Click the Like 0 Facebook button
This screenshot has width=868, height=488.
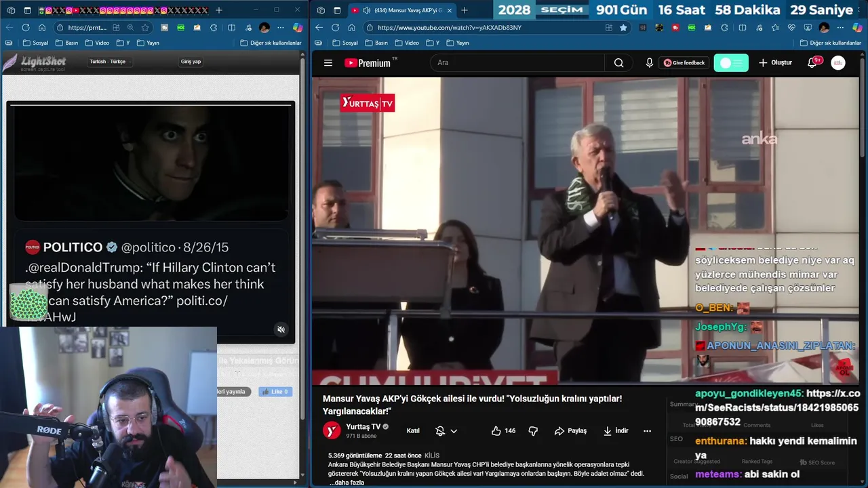click(275, 392)
